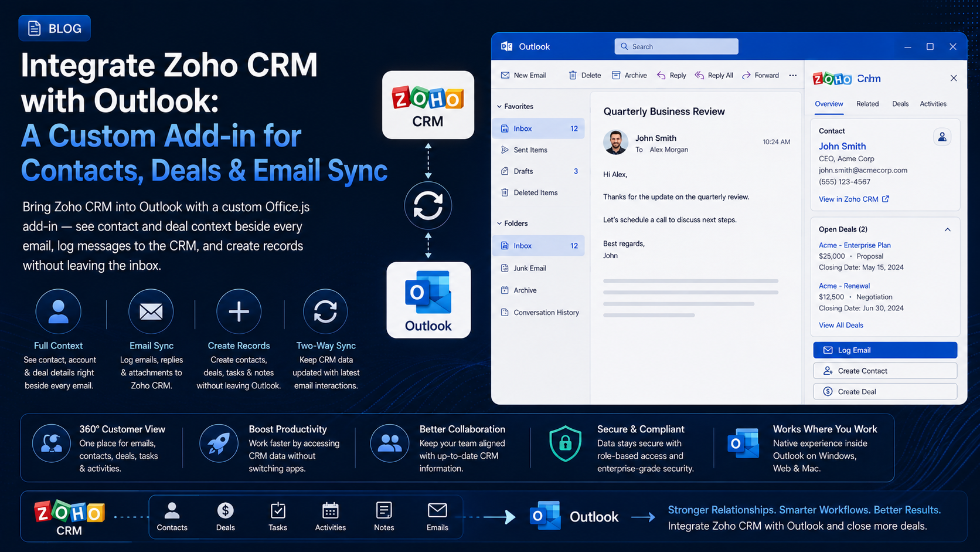
Task: Click the Create Deal button
Action: pos(885,391)
